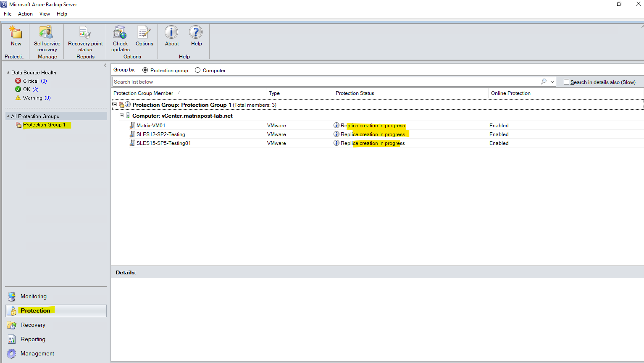The image size is (644, 363).
Task: Click the Management gear icon
Action: click(12, 353)
